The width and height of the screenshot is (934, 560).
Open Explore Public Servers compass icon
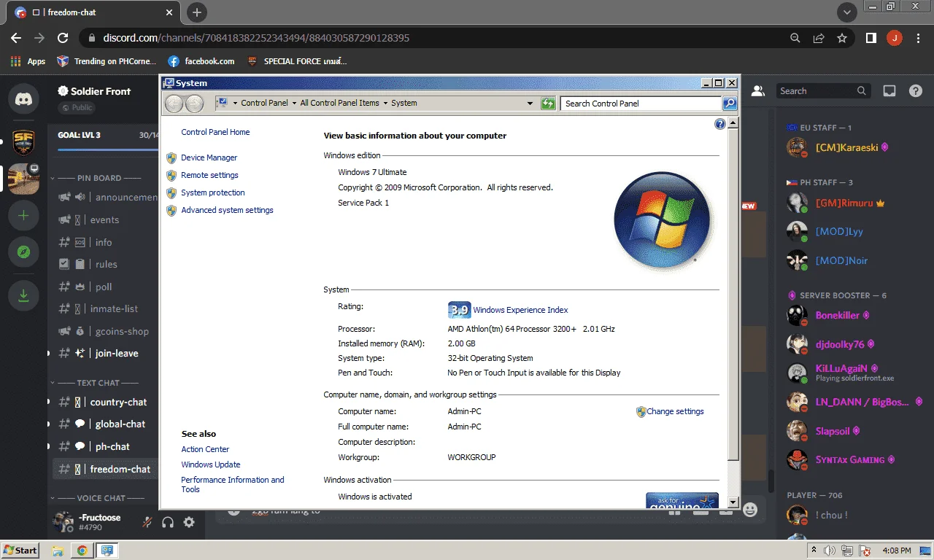[x=23, y=252]
